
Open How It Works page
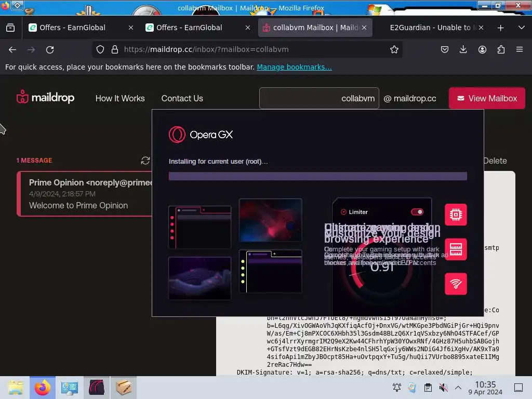click(x=120, y=98)
